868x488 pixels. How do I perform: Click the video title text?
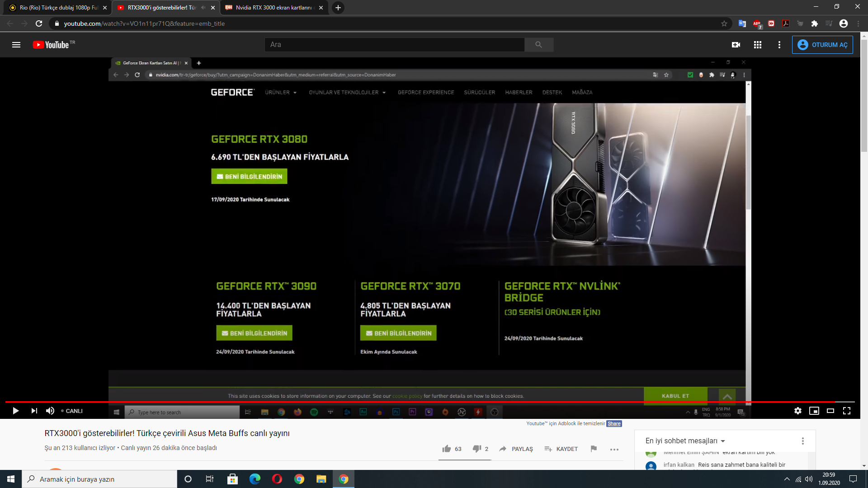click(x=167, y=433)
